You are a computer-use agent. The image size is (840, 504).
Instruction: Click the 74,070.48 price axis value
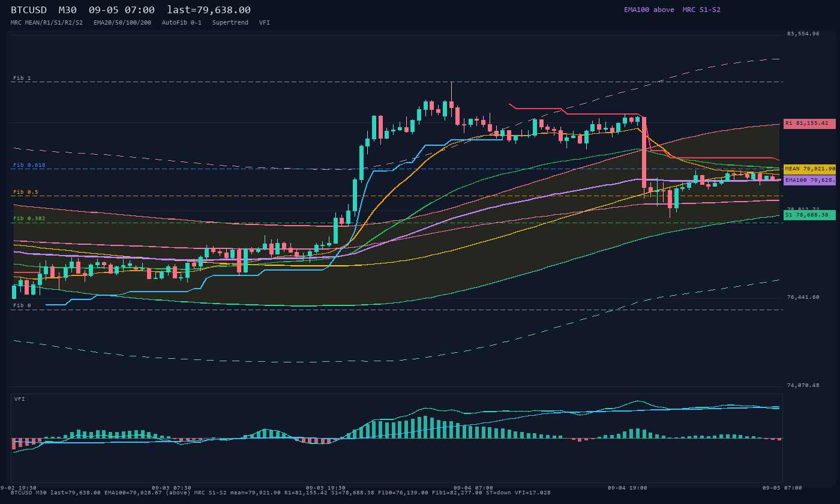click(803, 385)
